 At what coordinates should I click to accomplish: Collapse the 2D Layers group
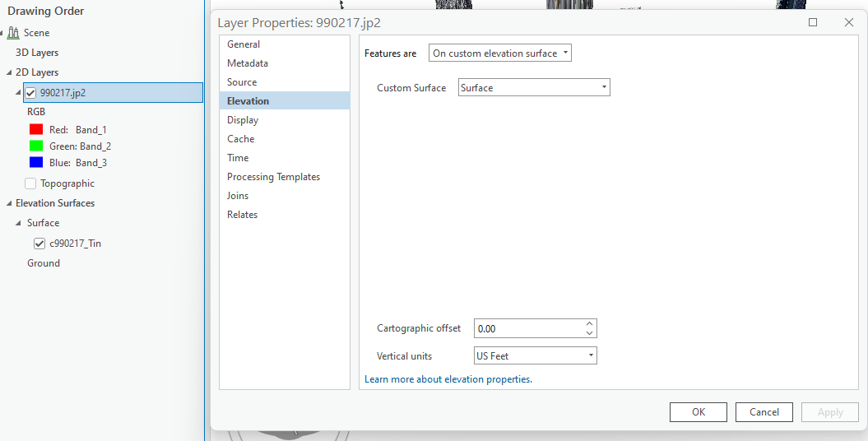(8, 72)
